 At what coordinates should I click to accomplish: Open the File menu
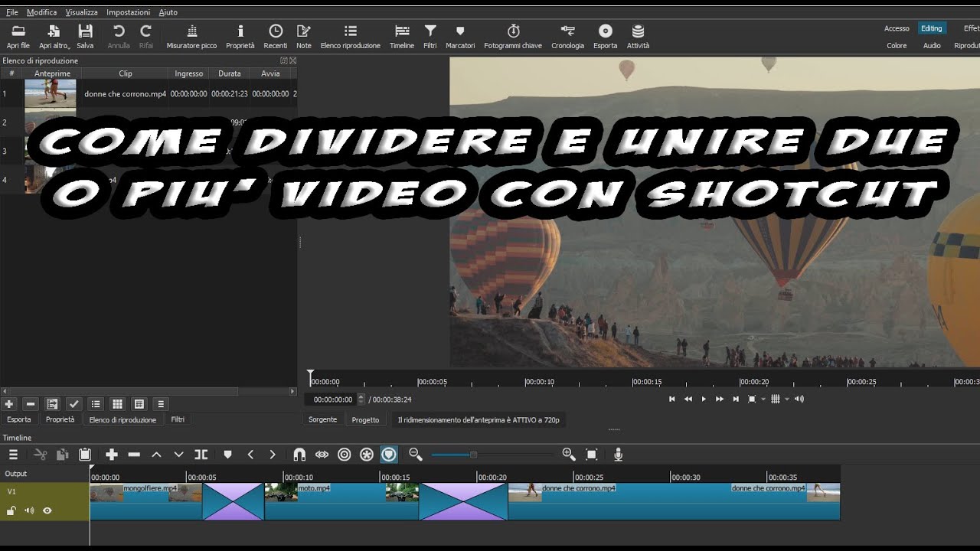click(11, 12)
